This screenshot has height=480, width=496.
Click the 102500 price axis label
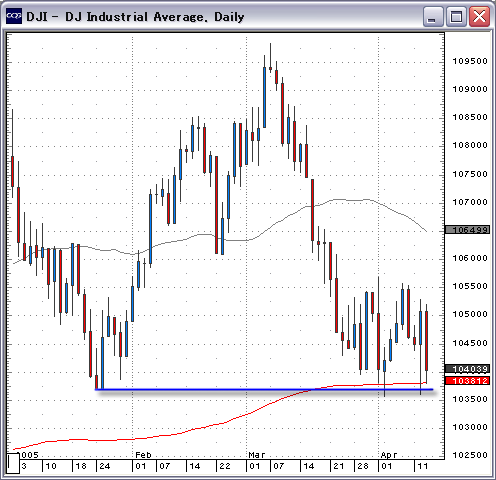(470, 455)
